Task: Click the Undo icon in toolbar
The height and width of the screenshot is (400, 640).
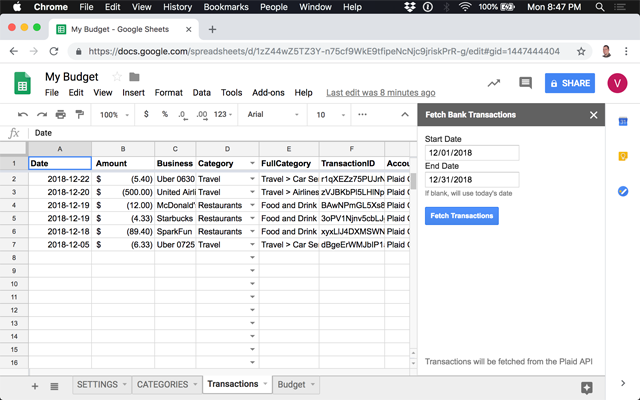Action: [x=24, y=115]
